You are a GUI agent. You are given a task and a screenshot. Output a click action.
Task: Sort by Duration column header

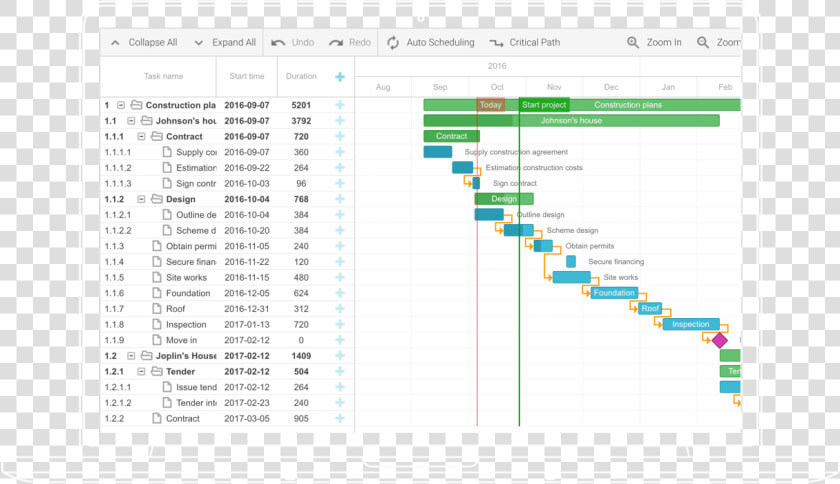coord(301,76)
